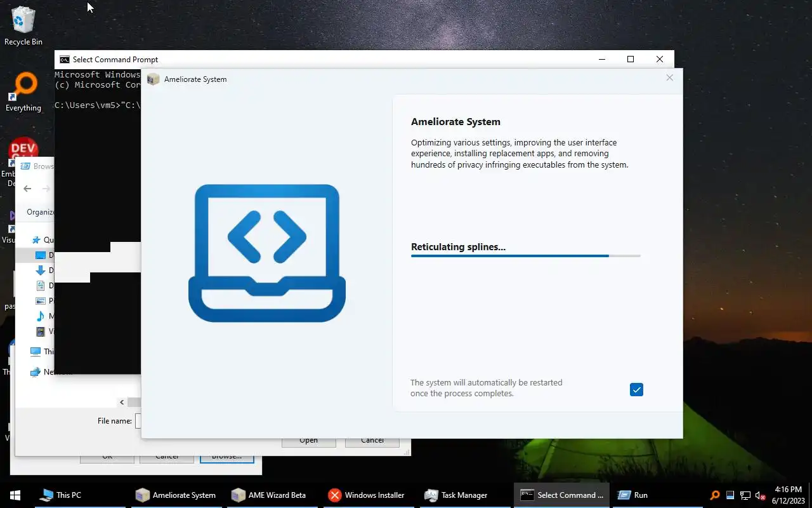The height and width of the screenshot is (508, 812).
Task: Switch to Select Command Prompt taskbar item
Action: (562, 495)
